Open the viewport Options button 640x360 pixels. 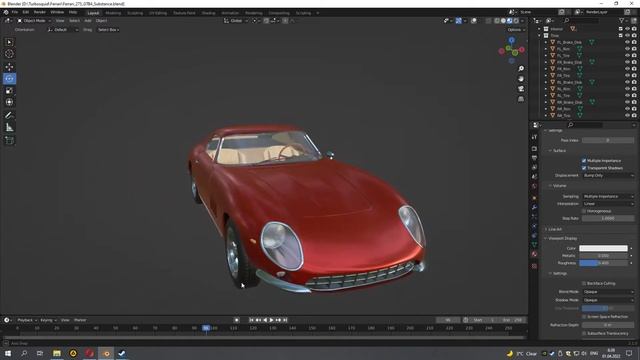pyautogui.click(x=516, y=30)
